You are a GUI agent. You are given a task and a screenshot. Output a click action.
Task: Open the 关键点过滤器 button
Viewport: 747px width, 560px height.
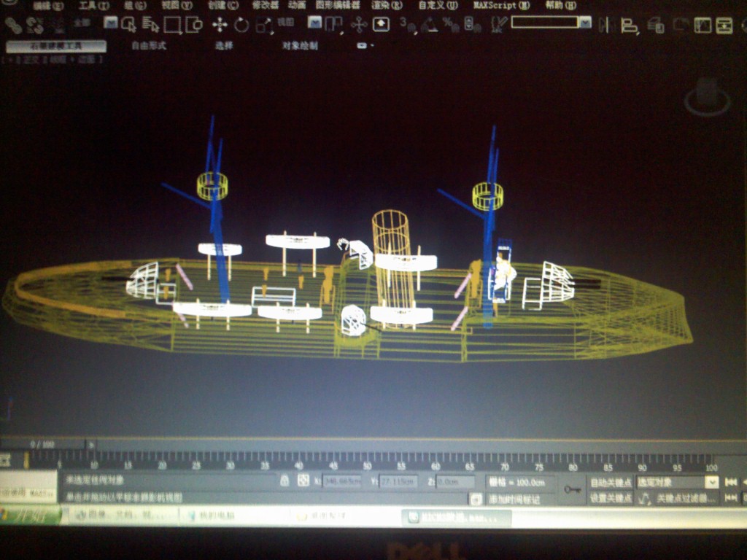[x=685, y=499]
